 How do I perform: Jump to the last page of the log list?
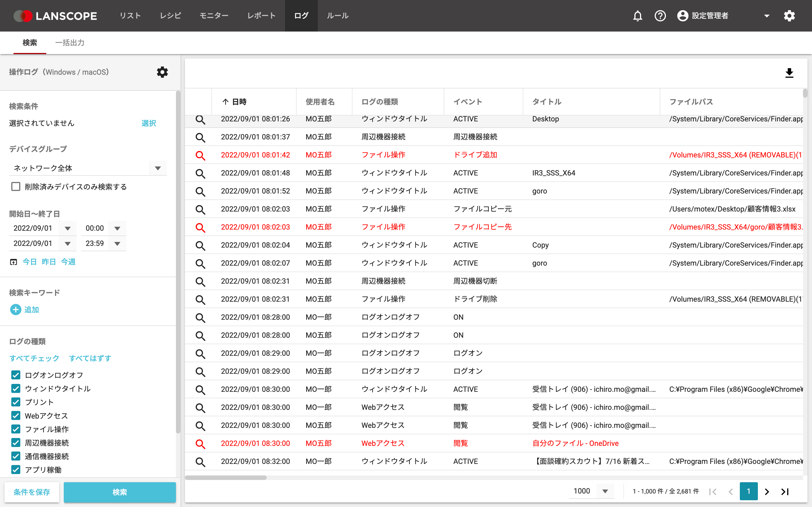[785, 492]
